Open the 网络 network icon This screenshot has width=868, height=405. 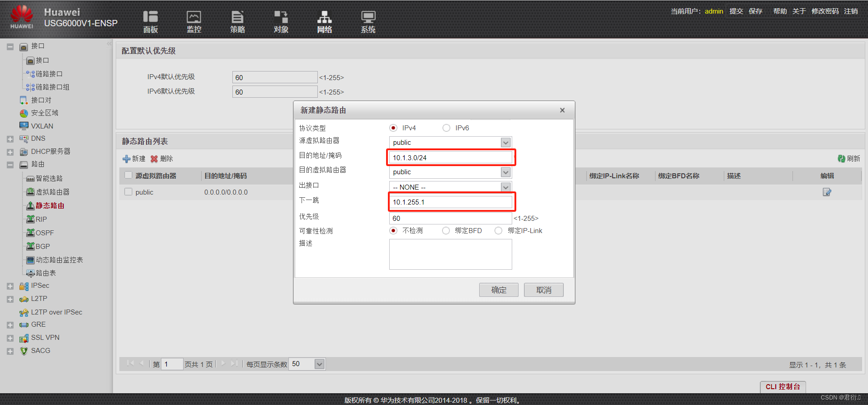point(324,21)
